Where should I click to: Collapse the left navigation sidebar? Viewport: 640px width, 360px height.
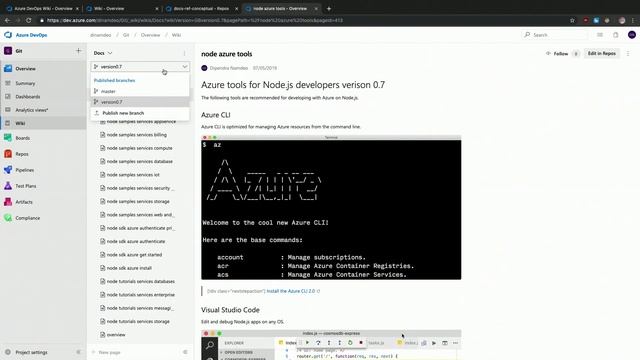click(x=78, y=352)
